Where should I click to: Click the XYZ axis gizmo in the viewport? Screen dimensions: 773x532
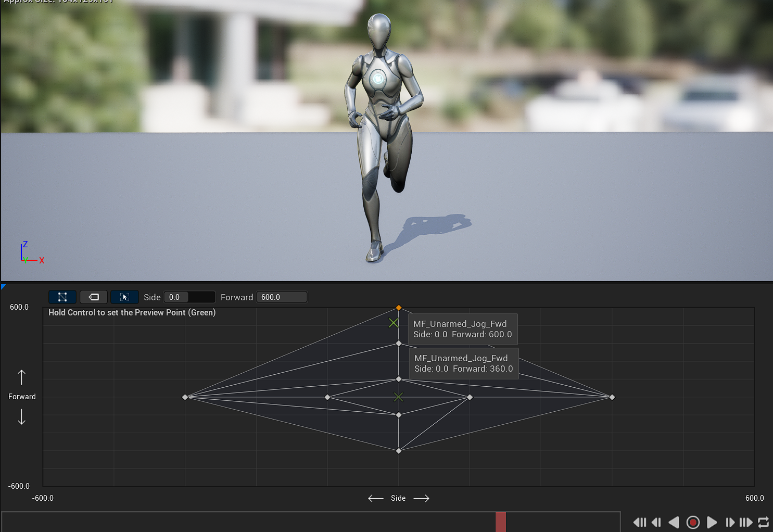tap(32, 253)
